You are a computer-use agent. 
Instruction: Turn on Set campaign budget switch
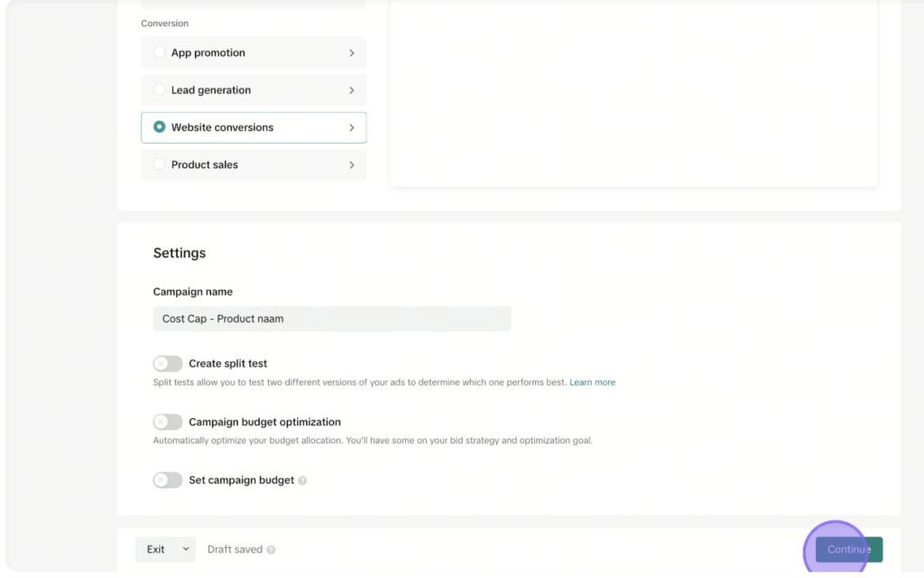click(168, 480)
